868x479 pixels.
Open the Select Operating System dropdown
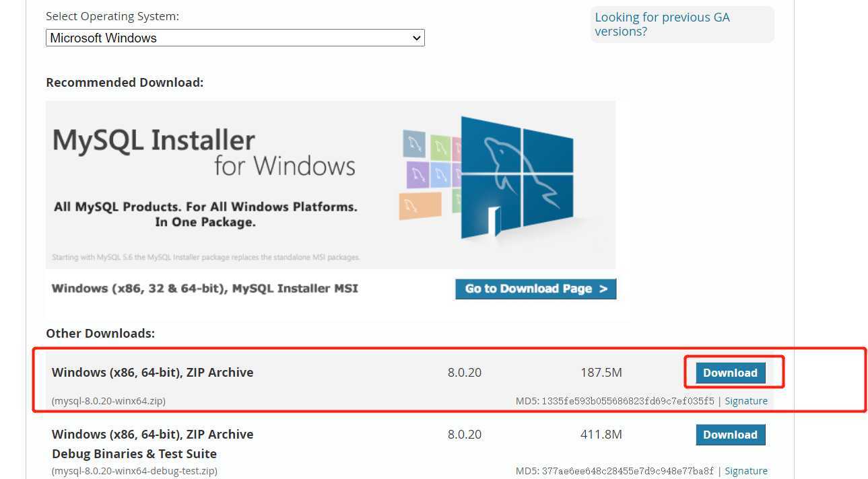click(x=235, y=38)
